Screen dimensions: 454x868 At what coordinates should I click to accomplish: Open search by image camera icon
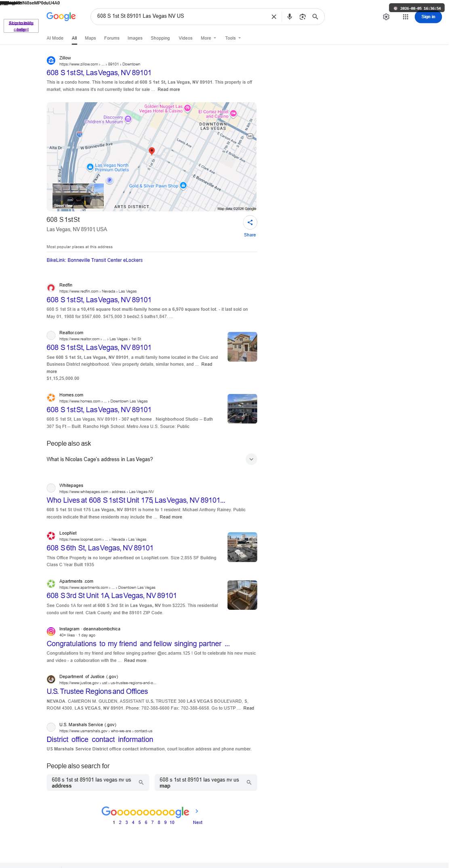303,17
